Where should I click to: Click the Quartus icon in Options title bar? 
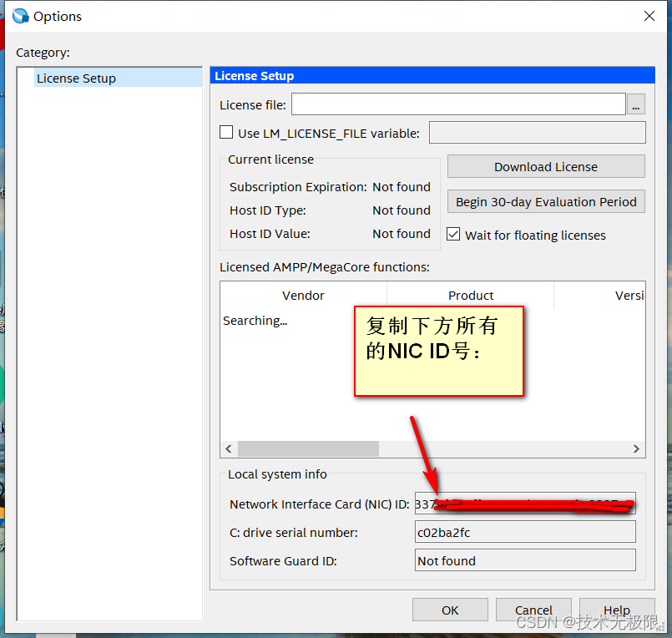(x=20, y=16)
